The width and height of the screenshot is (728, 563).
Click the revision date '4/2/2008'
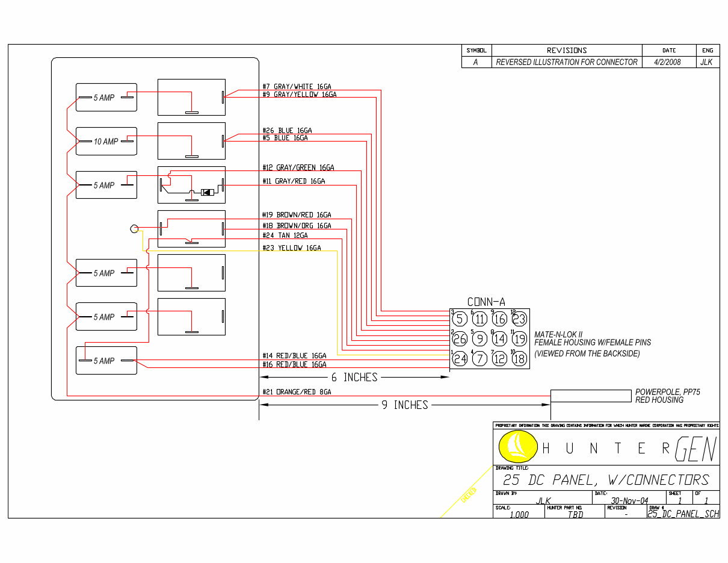pos(668,62)
